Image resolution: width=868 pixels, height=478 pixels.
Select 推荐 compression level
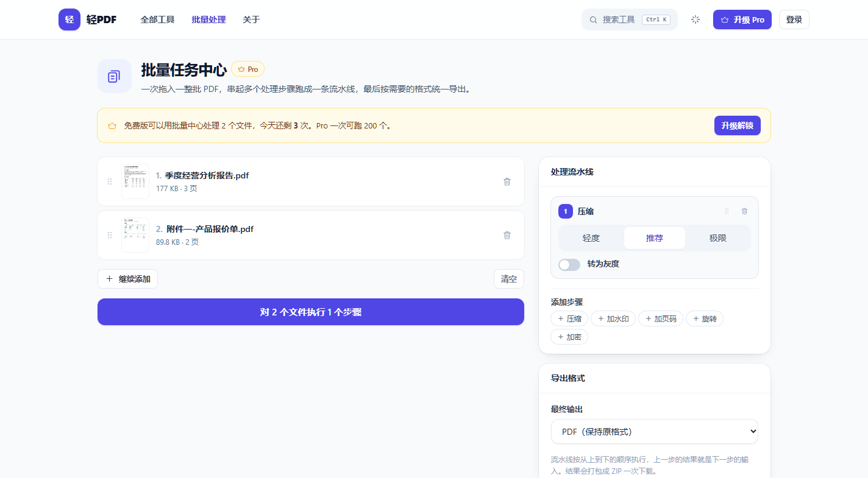pos(655,238)
